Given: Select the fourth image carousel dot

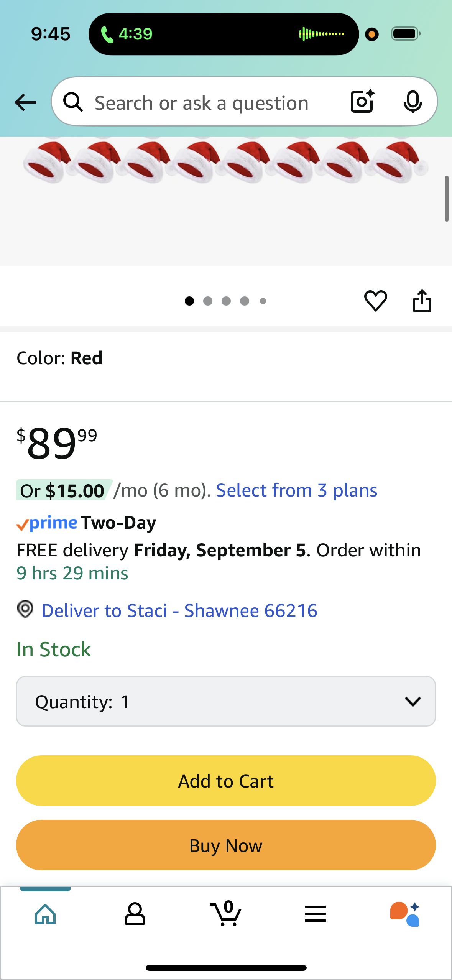Looking at the screenshot, I should pos(245,301).
